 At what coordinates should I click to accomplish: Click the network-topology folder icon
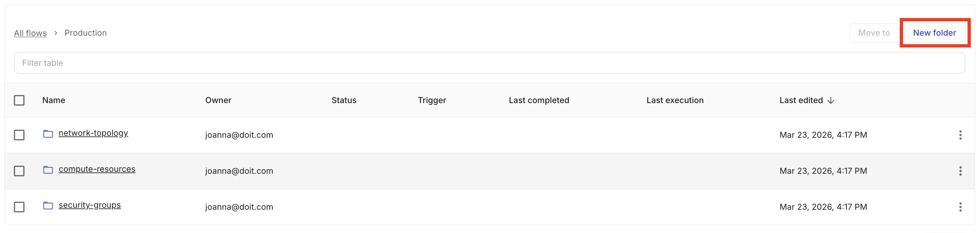pyautogui.click(x=48, y=134)
